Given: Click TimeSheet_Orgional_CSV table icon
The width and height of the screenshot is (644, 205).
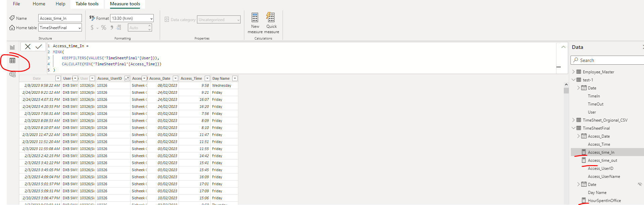Looking at the screenshot, I should [579, 120].
